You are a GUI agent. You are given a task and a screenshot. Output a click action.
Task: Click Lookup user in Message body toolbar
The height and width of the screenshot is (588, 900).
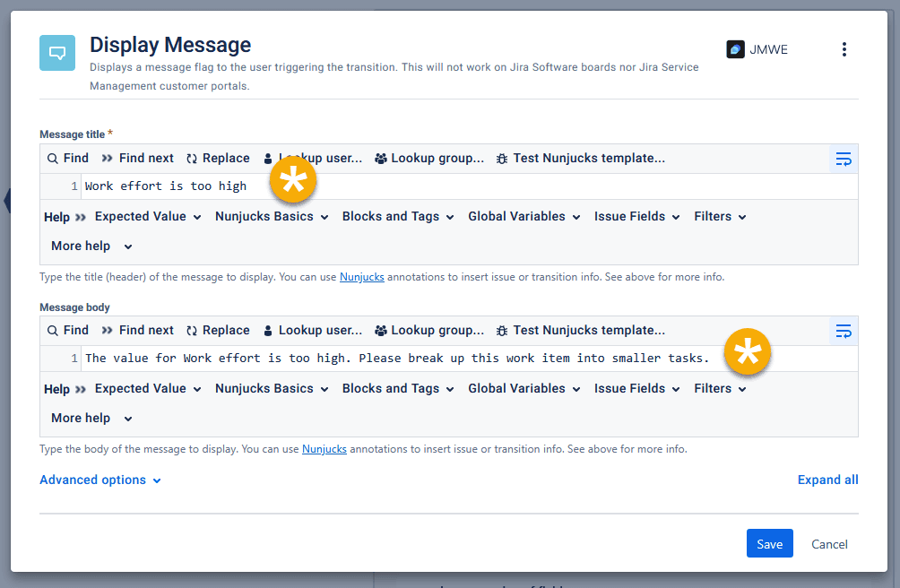(x=313, y=331)
